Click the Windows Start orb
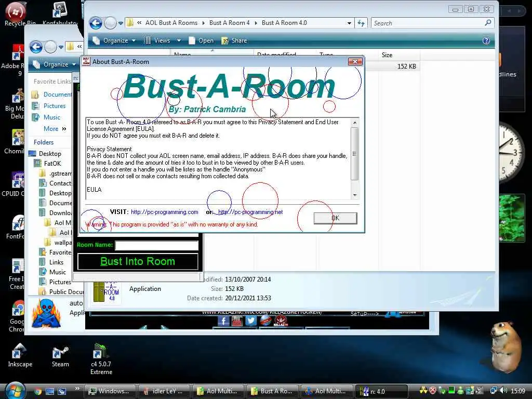Image resolution: width=532 pixels, height=399 pixels. click(14, 391)
